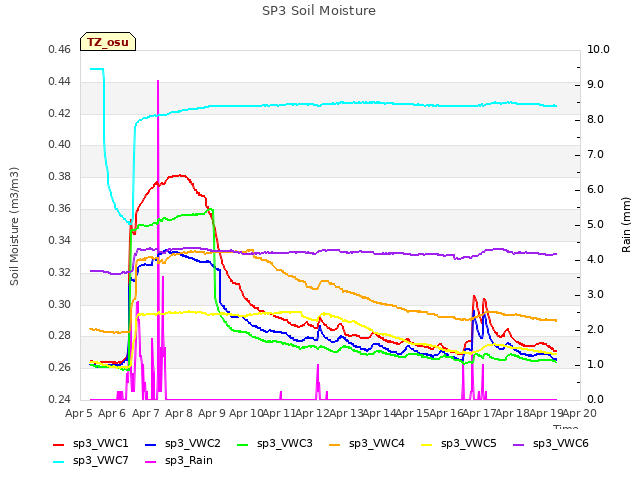This screenshot has height=480, width=640.
Task: Click the 0.36 left axis value
Action: pyautogui.click(x=60, y=209)
